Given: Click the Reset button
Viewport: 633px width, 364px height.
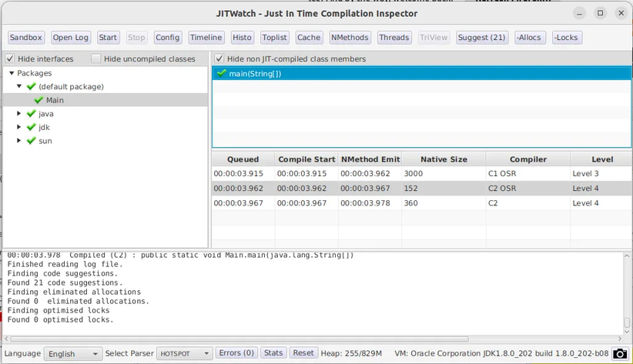Looking at the screenshot, I should pyautogui.click(x=303, y=353).
